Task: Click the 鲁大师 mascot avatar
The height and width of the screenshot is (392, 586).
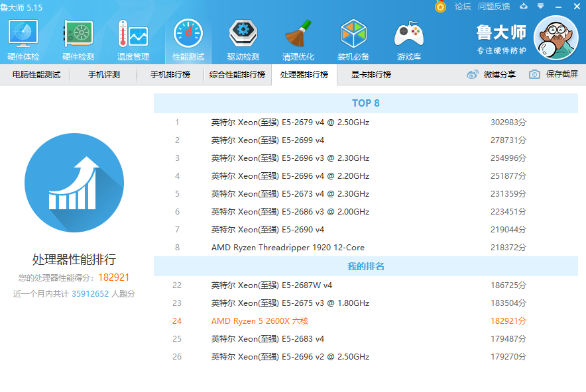Action: (556, 38)
